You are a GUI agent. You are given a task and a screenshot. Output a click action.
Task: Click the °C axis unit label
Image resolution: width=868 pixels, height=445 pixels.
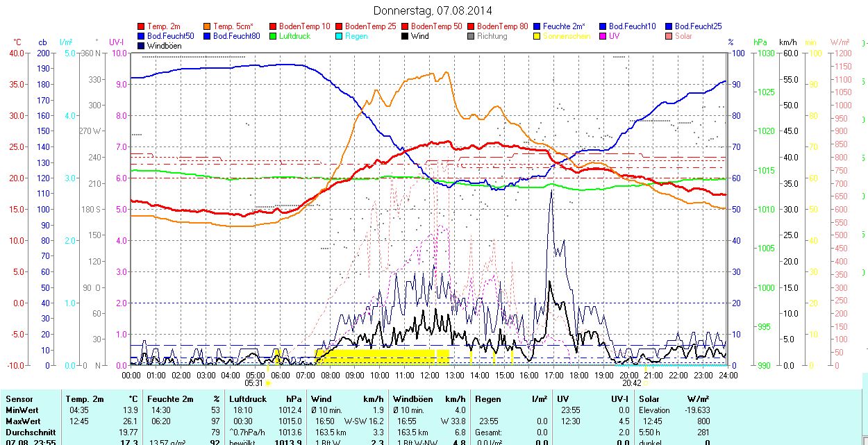coord(17,43)
